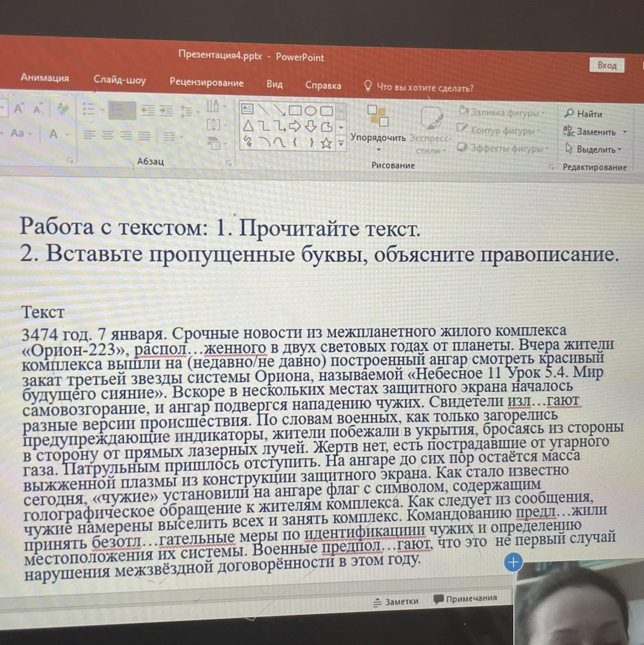Select the Triangle shape
Image resolution: width=644 pixels, height=645 pixels.
pyautogui.click(x=248, y=125)
